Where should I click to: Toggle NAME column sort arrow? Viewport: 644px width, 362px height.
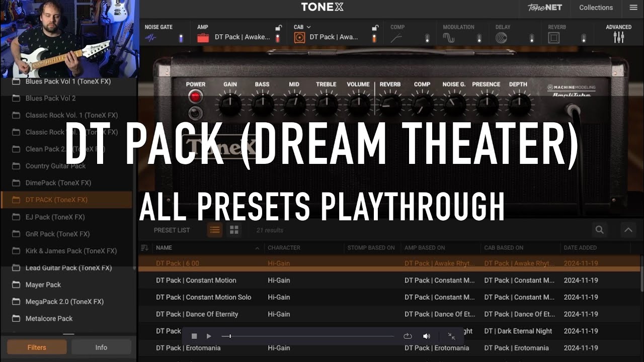point(258,248)
